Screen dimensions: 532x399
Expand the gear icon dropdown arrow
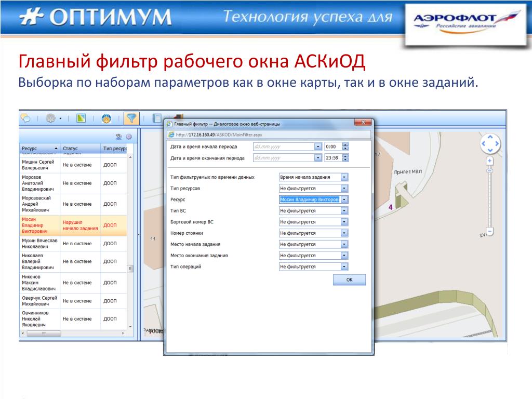(x=60, y=118)
